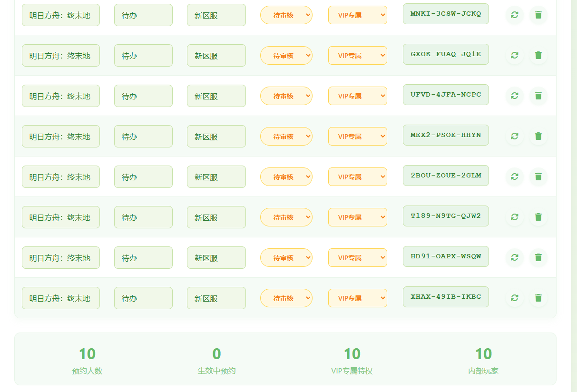Select code text MEX2-PSOE-HHYN
The image size is (577, 392).
pos(446,135)
